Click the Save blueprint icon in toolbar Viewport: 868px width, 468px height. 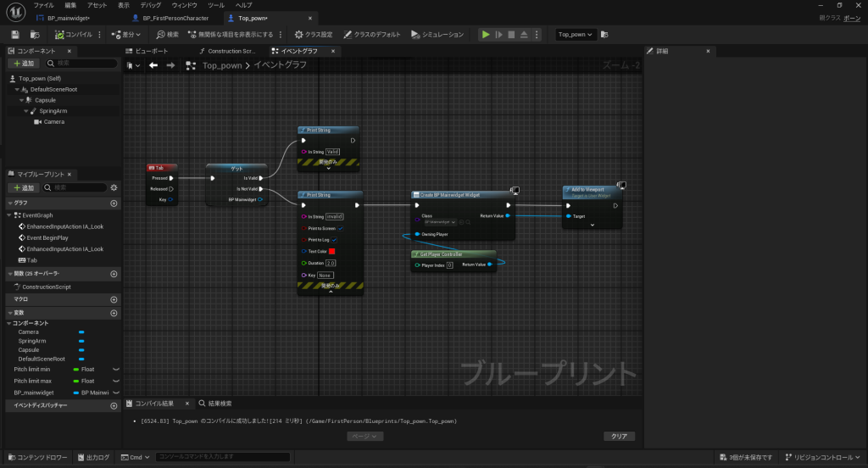(15, 35)
